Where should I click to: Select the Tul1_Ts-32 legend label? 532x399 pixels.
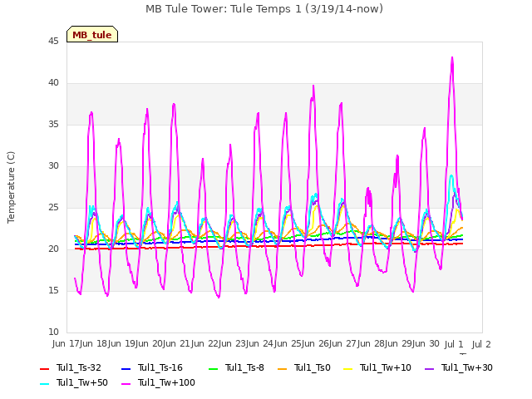point(79,367)
